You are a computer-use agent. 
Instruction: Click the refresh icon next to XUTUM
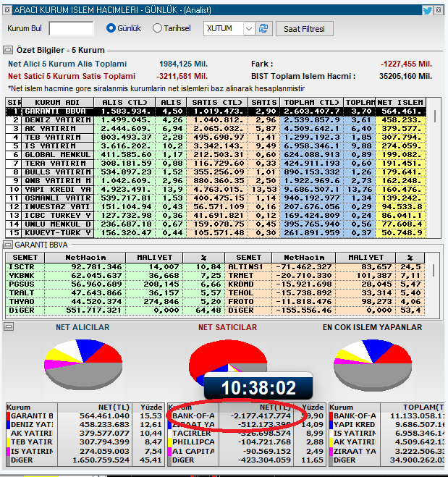pyautogui.click(x=263, y=29)
